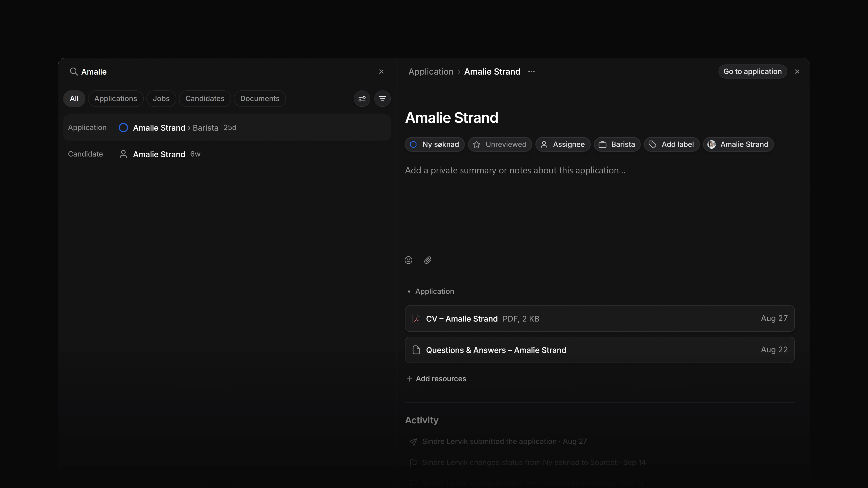Click Application breadcrumb link
The height and width of the screenshot is (488, 868).
click(431, 71)
